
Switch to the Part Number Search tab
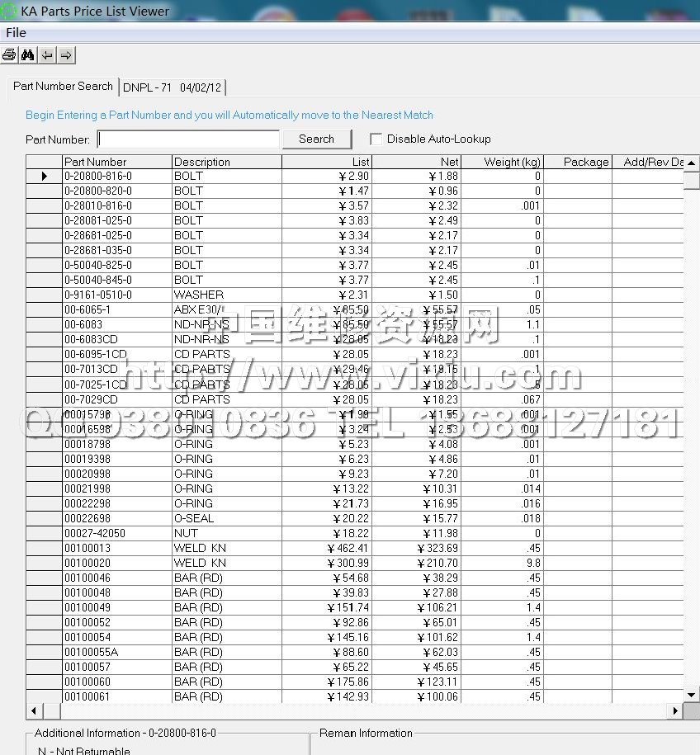pyautogui.click(x=63, y=87)
